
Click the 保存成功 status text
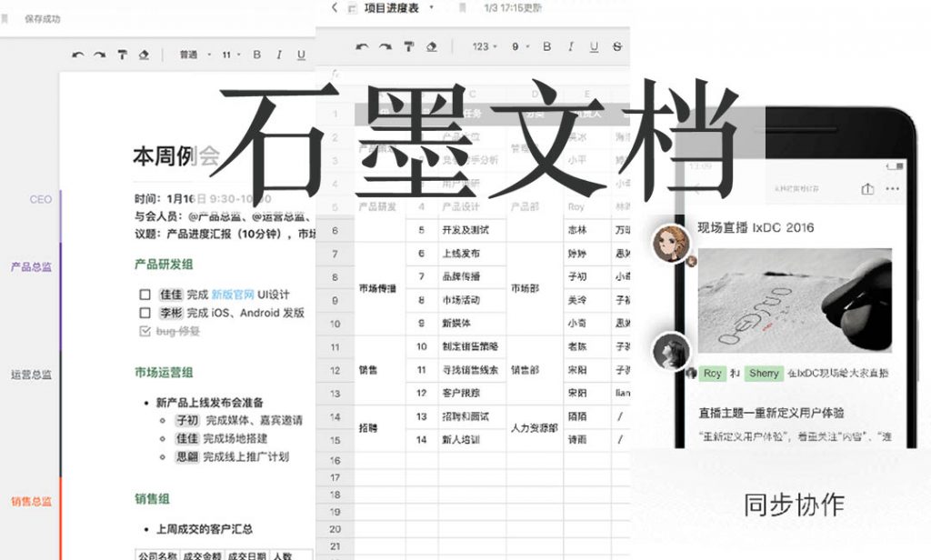[x=42, y=19]
